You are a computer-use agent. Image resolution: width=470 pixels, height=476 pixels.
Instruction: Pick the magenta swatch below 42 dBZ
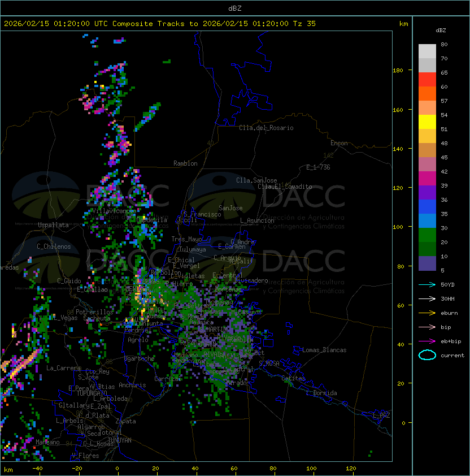(x=427, y=178)
